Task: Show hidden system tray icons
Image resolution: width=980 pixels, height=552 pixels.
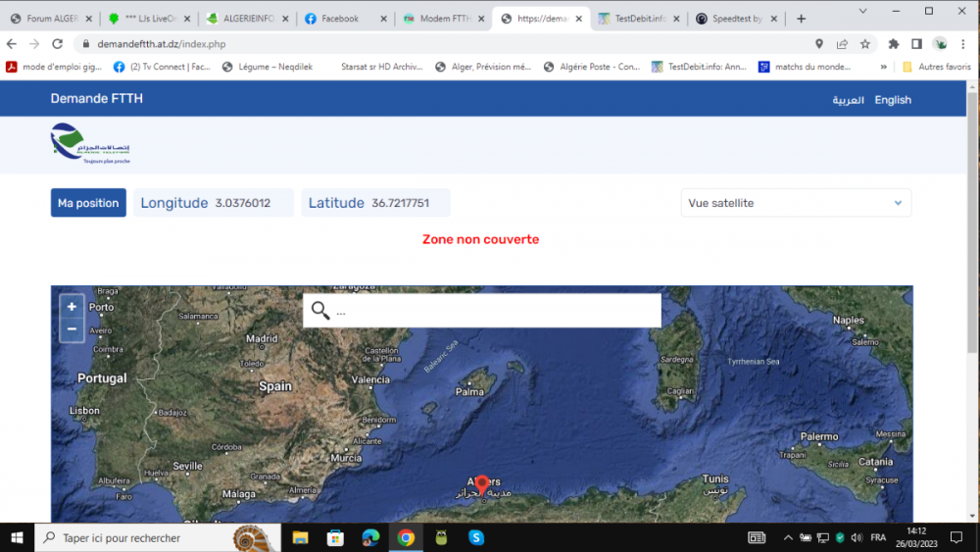Action: tap(788, 537)
